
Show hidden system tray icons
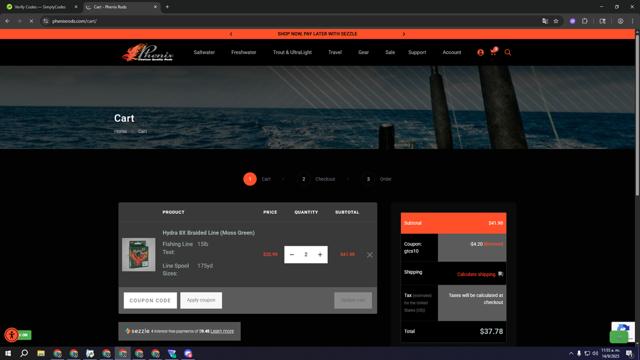pos(571,353)
